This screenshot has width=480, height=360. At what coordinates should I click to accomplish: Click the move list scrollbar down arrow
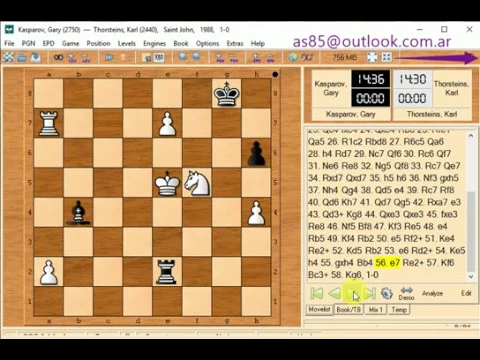tap(471, 276)
